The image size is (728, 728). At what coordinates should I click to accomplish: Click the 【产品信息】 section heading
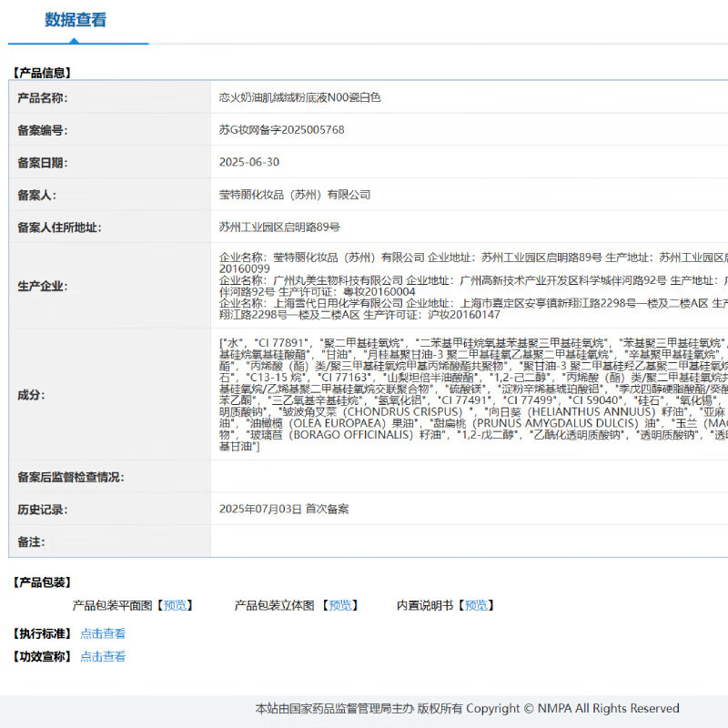(42, 73)
